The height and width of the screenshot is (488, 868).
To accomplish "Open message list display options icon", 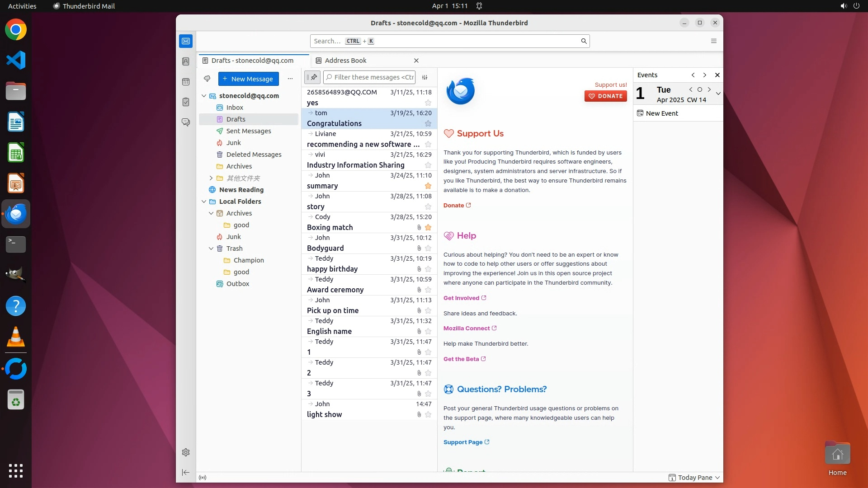I will point(425,77).
